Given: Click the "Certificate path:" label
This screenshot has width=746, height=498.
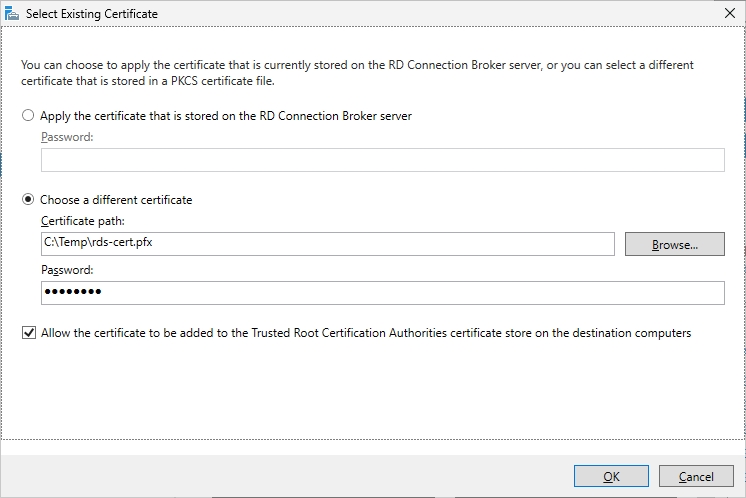Looking at the screenshot, I should pyautogui.click(x=82, y=221).
